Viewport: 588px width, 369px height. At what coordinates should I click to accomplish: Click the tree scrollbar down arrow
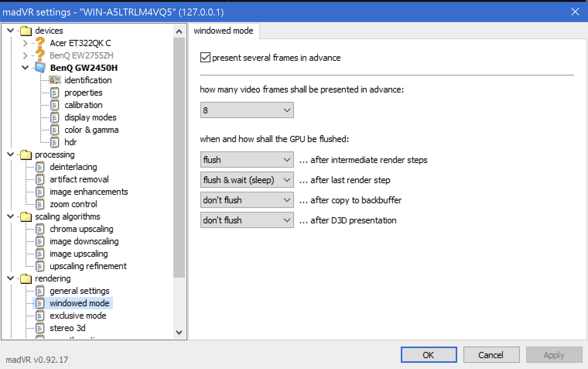179,332
